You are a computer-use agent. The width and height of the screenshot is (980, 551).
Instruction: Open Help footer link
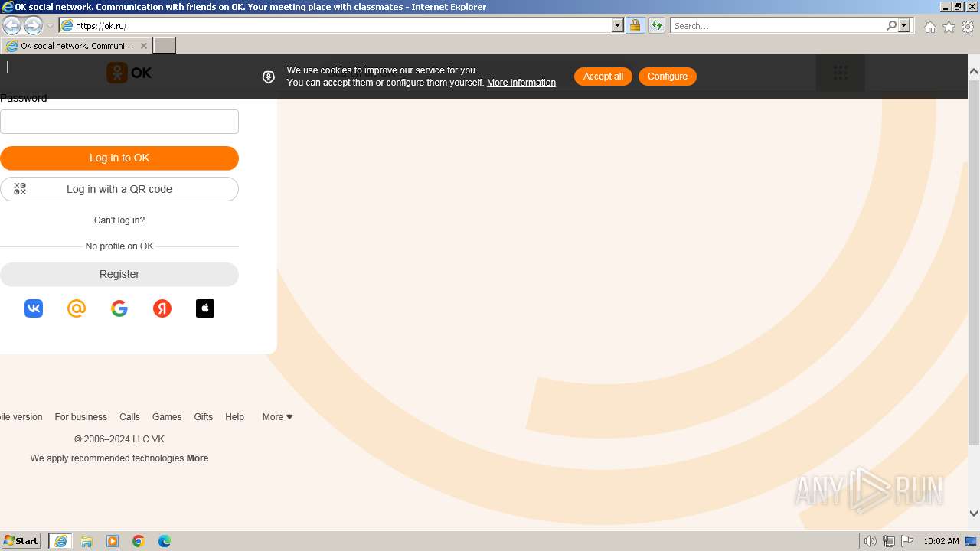pos(234,417)
